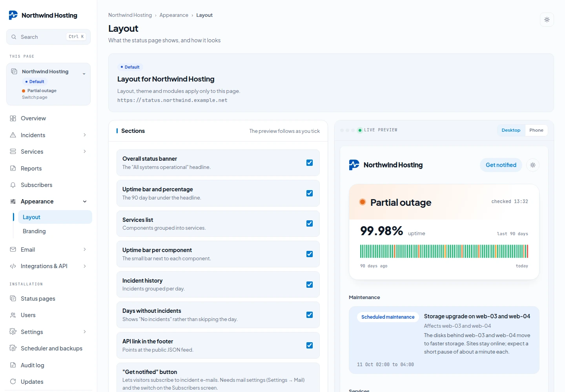Click the Get notified button in preview

tap(501, 165)
